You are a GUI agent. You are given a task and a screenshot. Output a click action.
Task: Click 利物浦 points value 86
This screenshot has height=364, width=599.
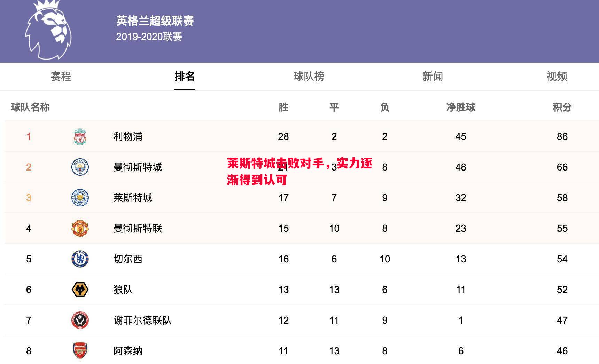coord(562,136)
